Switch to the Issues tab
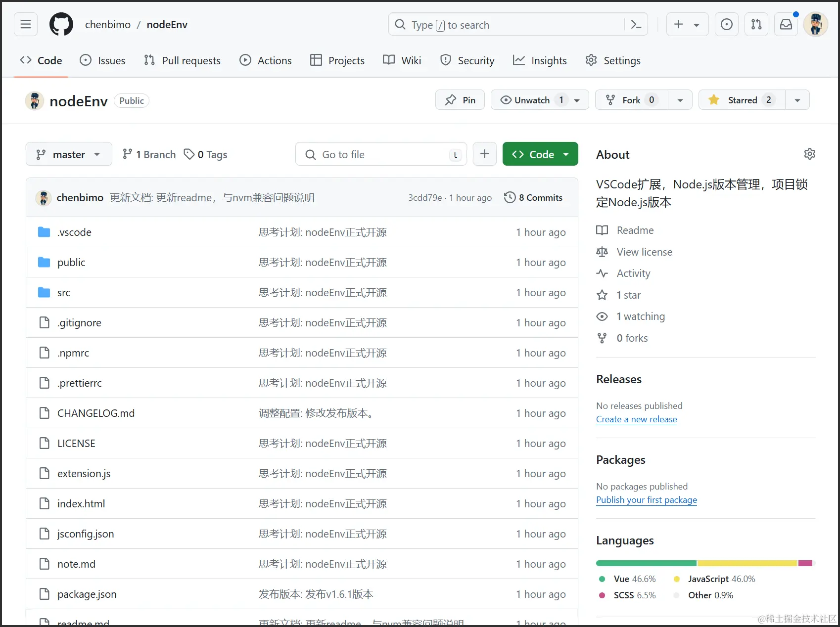The image size is (840, 627). coord(102,60)
